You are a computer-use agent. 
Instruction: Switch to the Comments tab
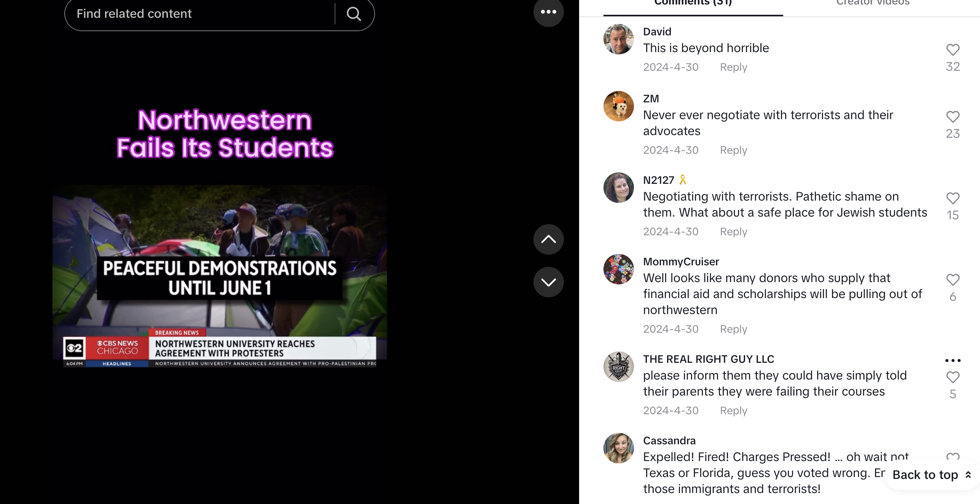coord(693,4)
